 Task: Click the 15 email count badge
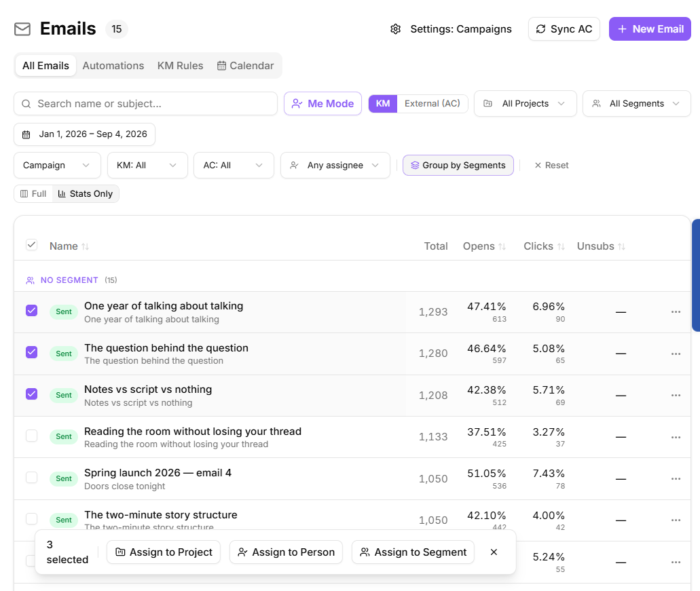(x=117, y=29)
